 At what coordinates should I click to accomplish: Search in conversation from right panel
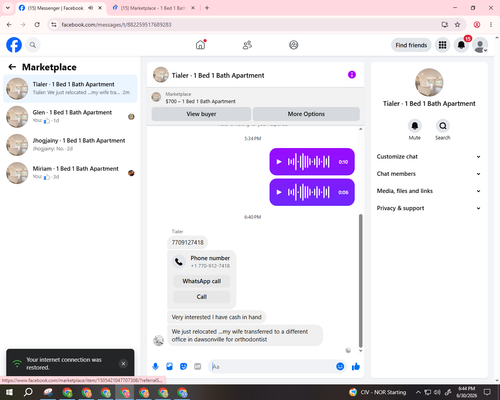(x=443, y=126)
